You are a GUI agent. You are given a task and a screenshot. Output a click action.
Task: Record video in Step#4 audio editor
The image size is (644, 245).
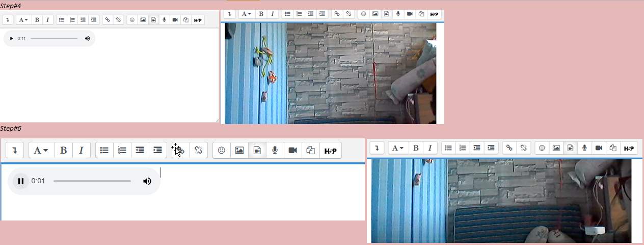(x=175, y=20)
